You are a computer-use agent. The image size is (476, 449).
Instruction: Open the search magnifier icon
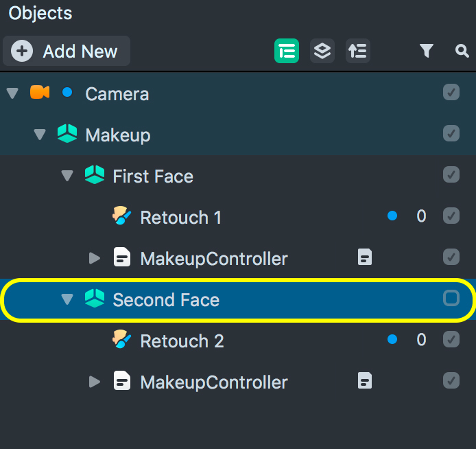462,51
